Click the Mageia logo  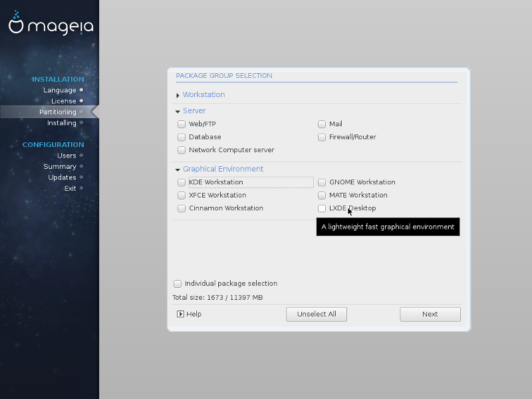pyautogui.click(x=51, y=23)
